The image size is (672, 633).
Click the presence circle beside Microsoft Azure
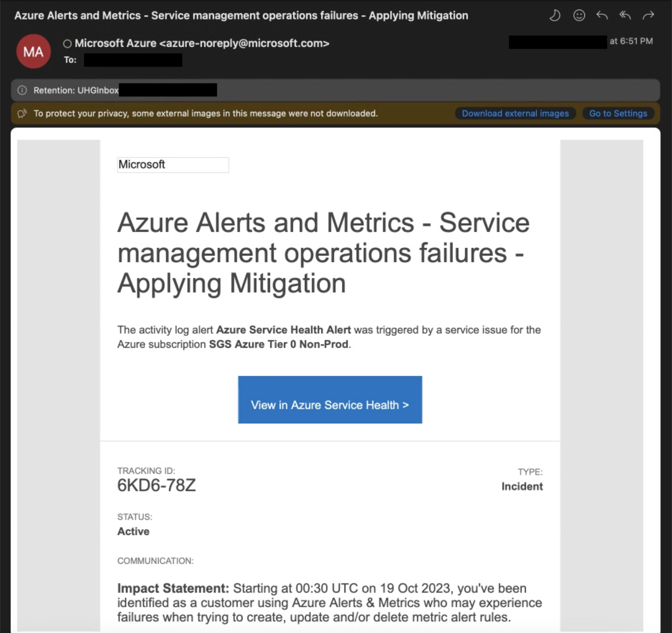(67, 44)
